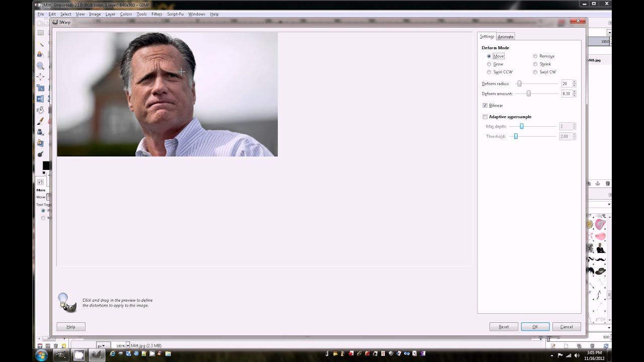
Task: Click the Deform radius value field
Action: click(x=567, y=84)
